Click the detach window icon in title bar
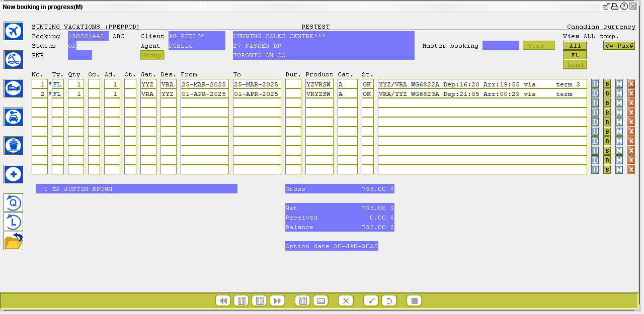Image resolution: width=644 pixels, height=314 pixels. (x=606, y=7)
